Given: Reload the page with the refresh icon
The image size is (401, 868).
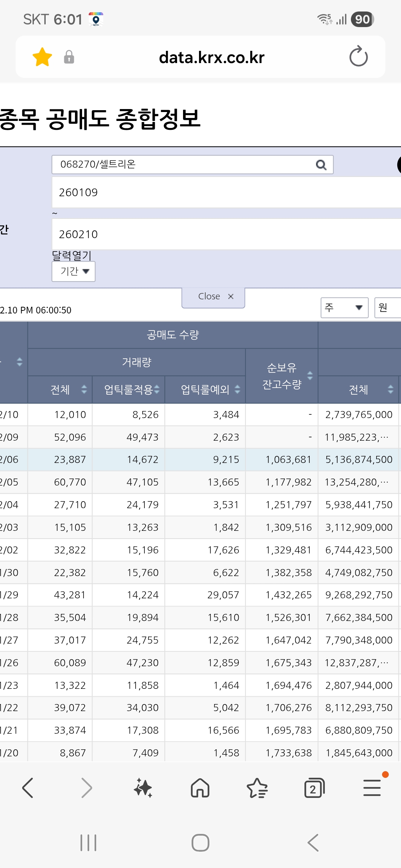Looking at the screenshot, I should 358,56.
